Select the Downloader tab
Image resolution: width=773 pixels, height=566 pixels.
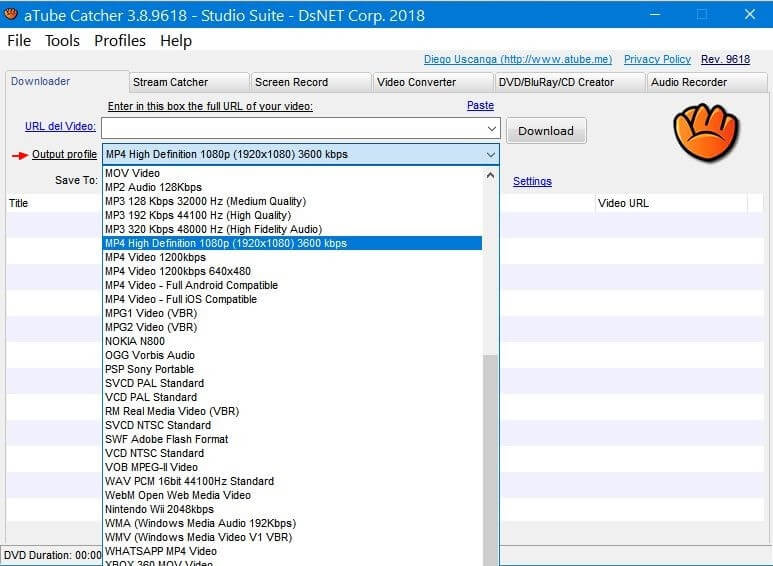pos(67,81)
